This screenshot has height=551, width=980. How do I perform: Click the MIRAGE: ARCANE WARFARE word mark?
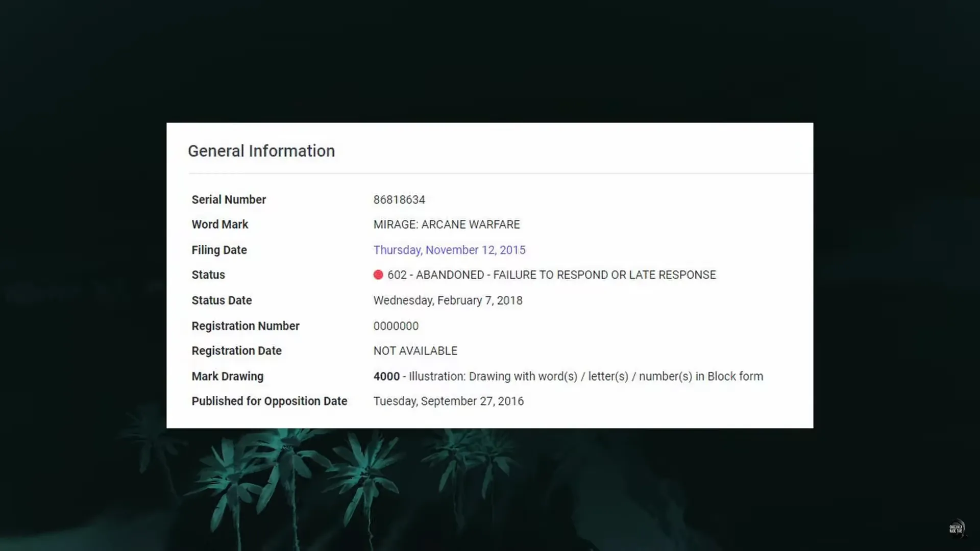447,224
